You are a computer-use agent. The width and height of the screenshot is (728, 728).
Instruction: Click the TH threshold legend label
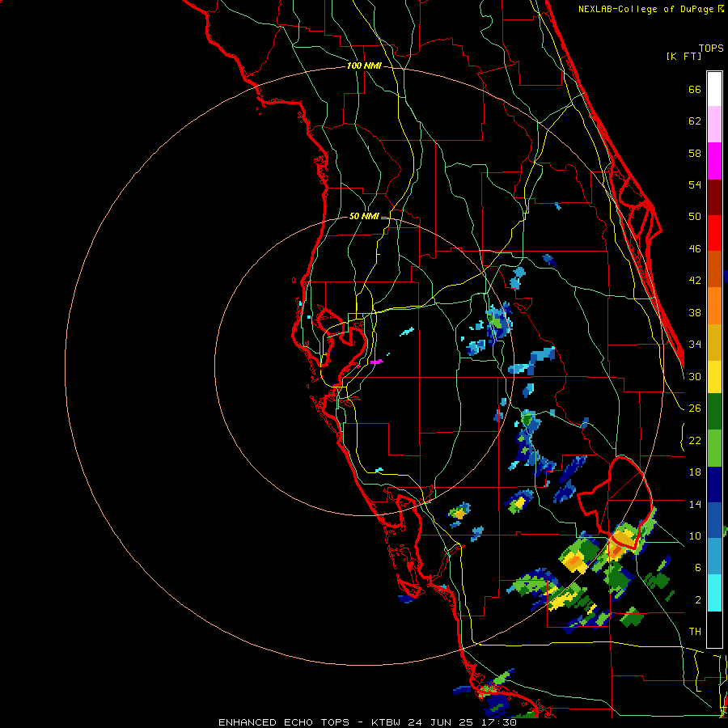(695, 632)
